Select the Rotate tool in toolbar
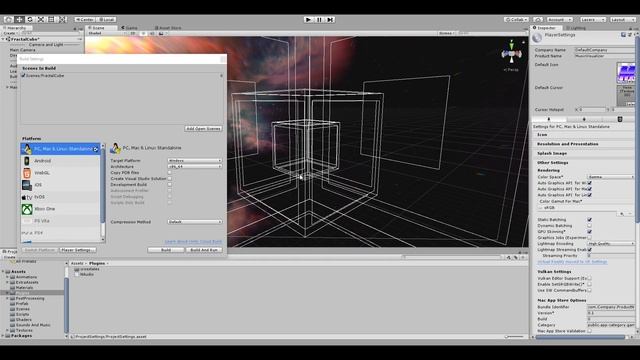640x360 pixels. point(30,19)
